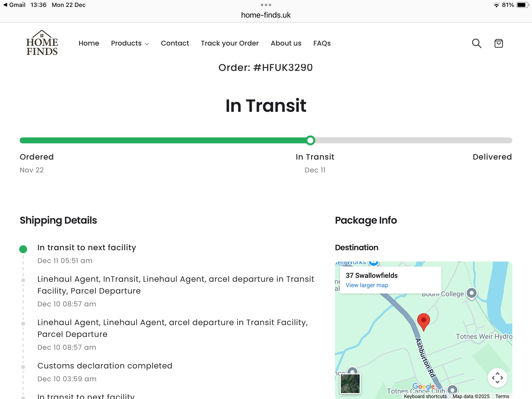The height and width of the screenshot is (399, 532).
Task: Switch to satellite view thumbnail
Action: coord(350,383)
